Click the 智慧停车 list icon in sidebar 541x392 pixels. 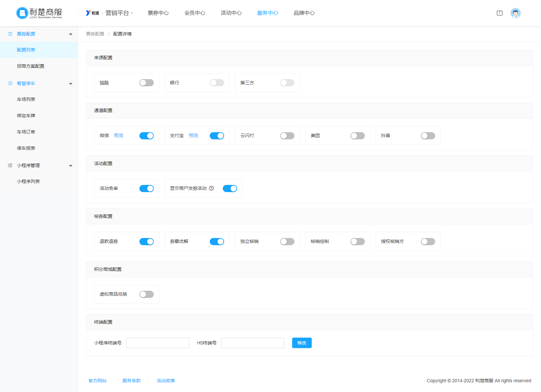10,83
